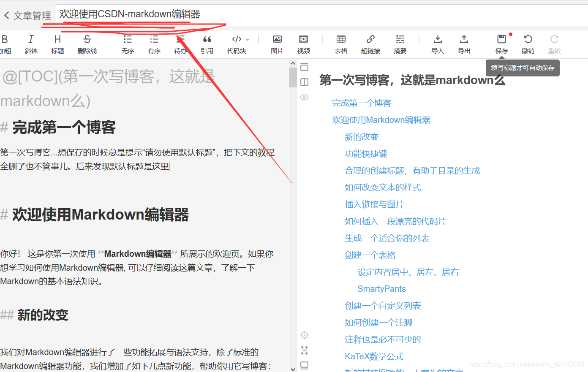This screenshot has height=372, width=588.
Task: Insert a quote block with 引用
Action: [x=207, y=44]
